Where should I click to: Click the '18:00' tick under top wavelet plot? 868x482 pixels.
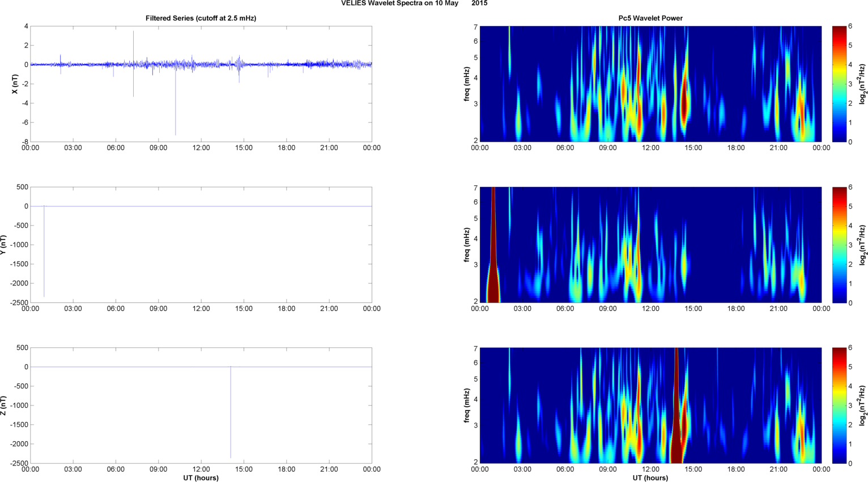[736, 148]
